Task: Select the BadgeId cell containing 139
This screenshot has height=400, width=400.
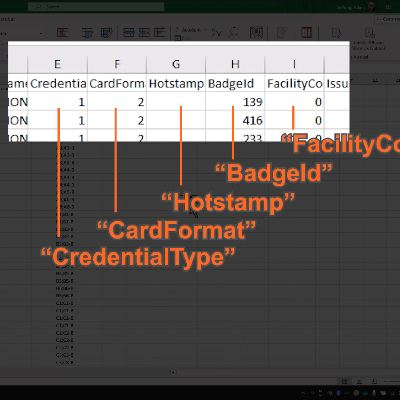Action: coord(235,102)
